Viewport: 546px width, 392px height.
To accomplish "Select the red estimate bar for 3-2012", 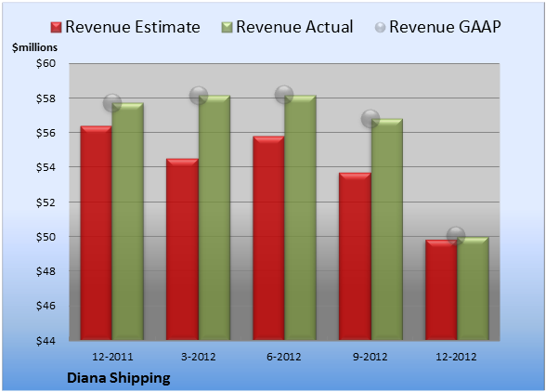I will [x=182, y=249].
